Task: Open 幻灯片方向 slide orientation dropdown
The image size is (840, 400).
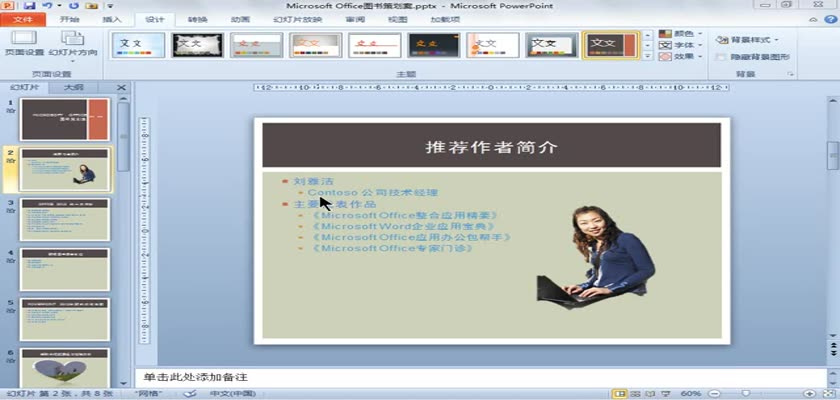Action: coord(73,46)
